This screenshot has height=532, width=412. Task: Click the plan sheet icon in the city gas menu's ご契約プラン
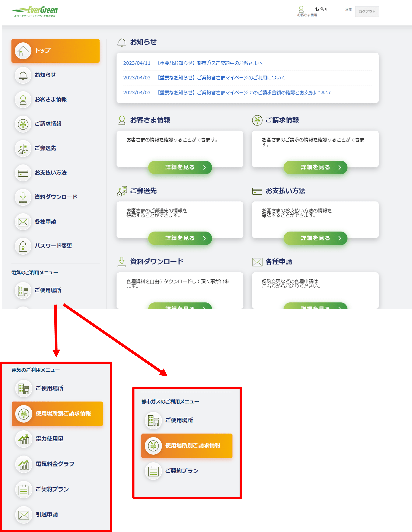(x=153, y=471)
